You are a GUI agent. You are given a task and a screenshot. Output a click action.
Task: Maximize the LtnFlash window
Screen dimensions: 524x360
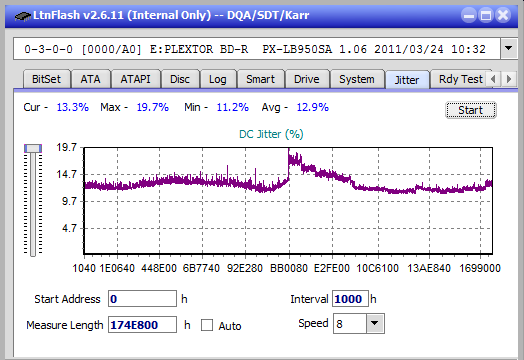pos(486,15)
